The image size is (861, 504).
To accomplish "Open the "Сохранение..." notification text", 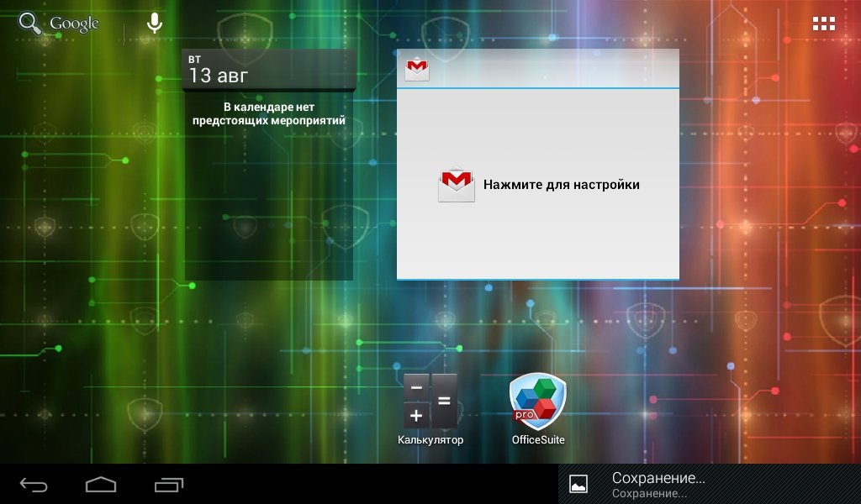I will coord(658,479).
